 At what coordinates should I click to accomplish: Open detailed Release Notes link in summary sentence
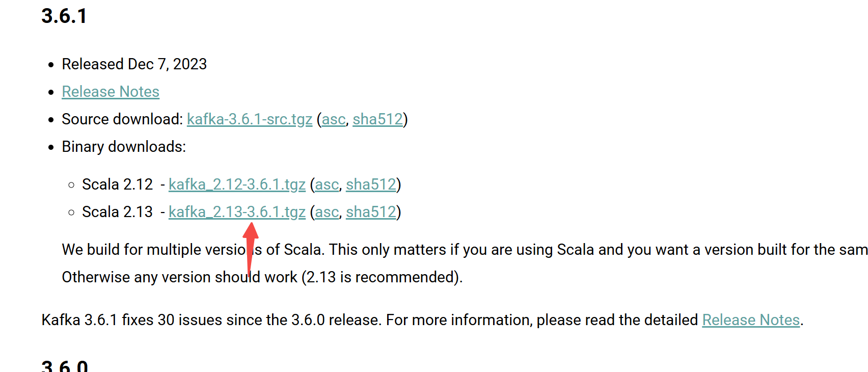point(751,320)
